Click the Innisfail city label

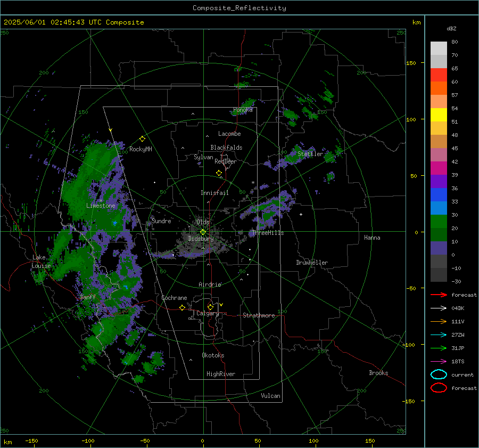(x=214, y=193)
